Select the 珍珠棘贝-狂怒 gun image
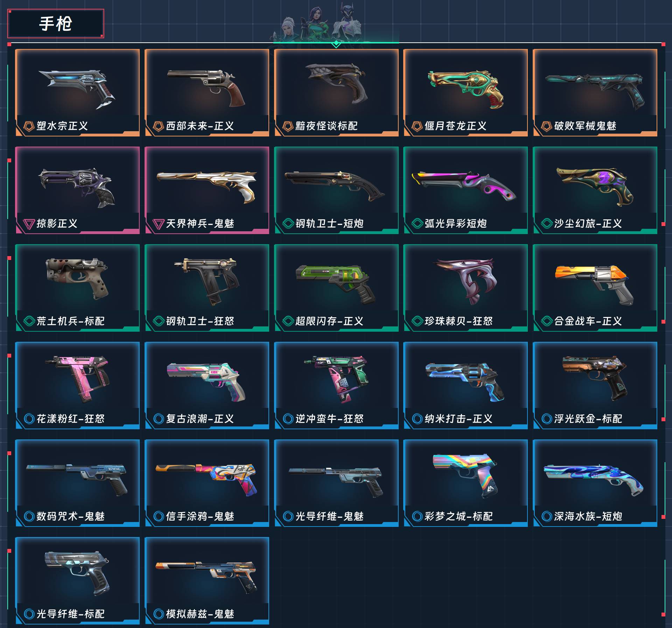This screenshot has height=628, width=672. click(465, 281)
